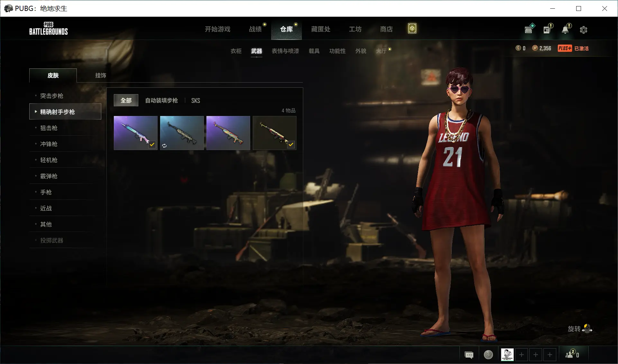
Task: Switch to 表情与喷漆 sub-tab
Action: point(285,51)
